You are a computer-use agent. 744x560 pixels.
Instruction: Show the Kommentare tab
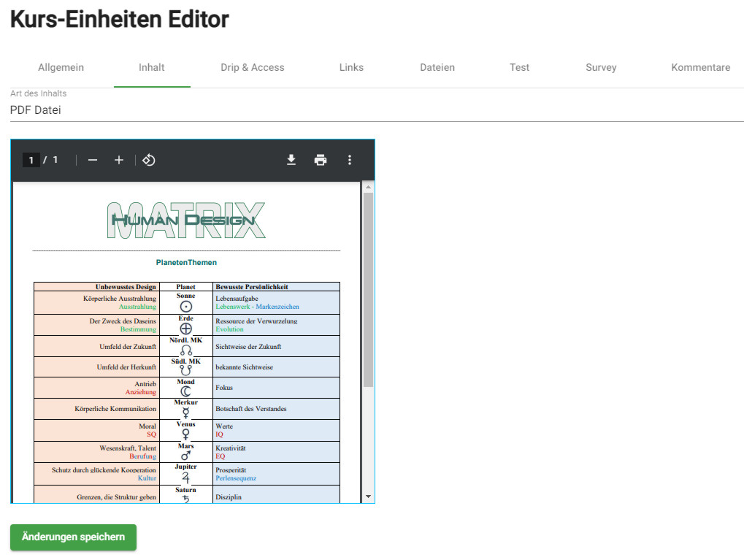[700, 67]
